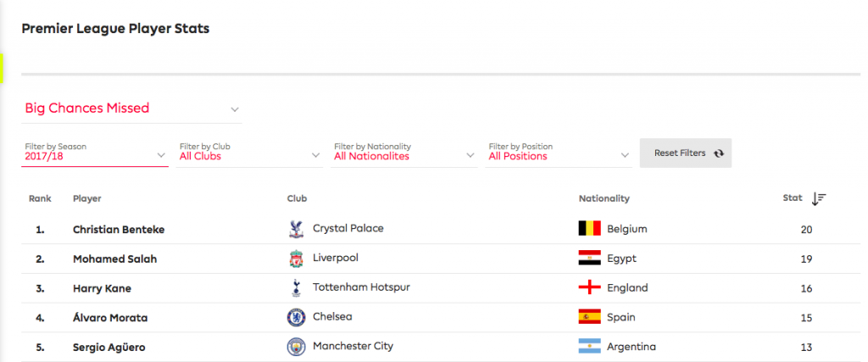Open Álvaro Morata's player profile

point(110,318)
